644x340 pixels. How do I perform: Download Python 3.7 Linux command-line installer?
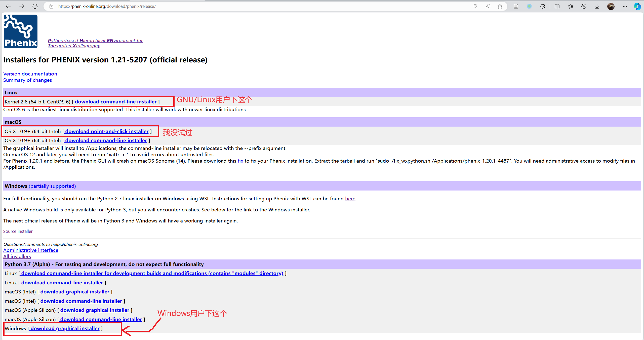pyautogui.click(x=62, y=283)
